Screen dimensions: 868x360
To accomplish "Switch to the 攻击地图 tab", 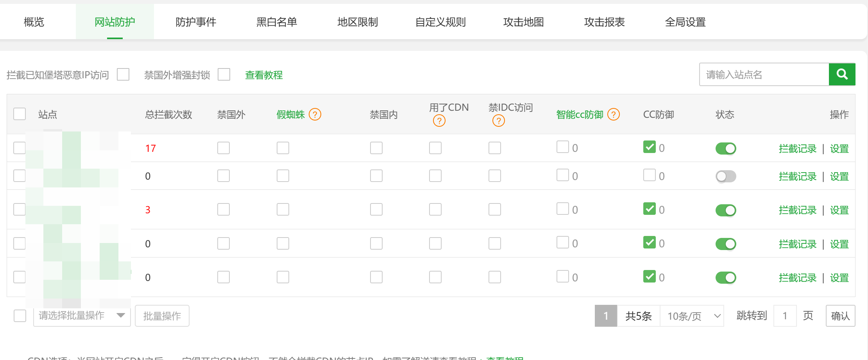I will pyautogui.click(x=524, y=22).
